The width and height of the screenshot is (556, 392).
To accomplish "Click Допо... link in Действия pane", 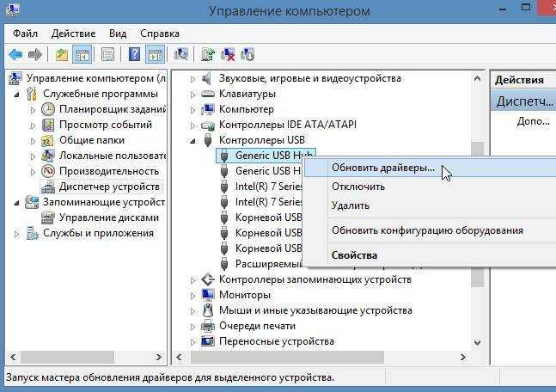I will (534, 122).
